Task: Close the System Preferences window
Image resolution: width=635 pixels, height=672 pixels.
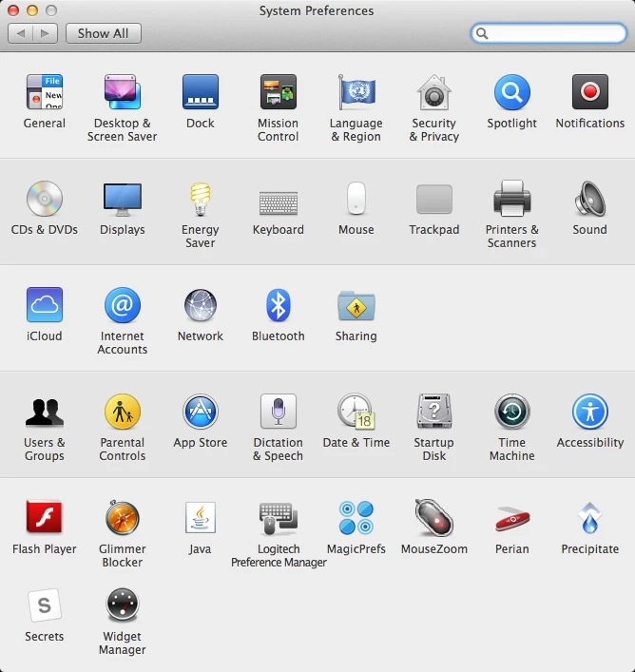Action: (x=13, y=10)
